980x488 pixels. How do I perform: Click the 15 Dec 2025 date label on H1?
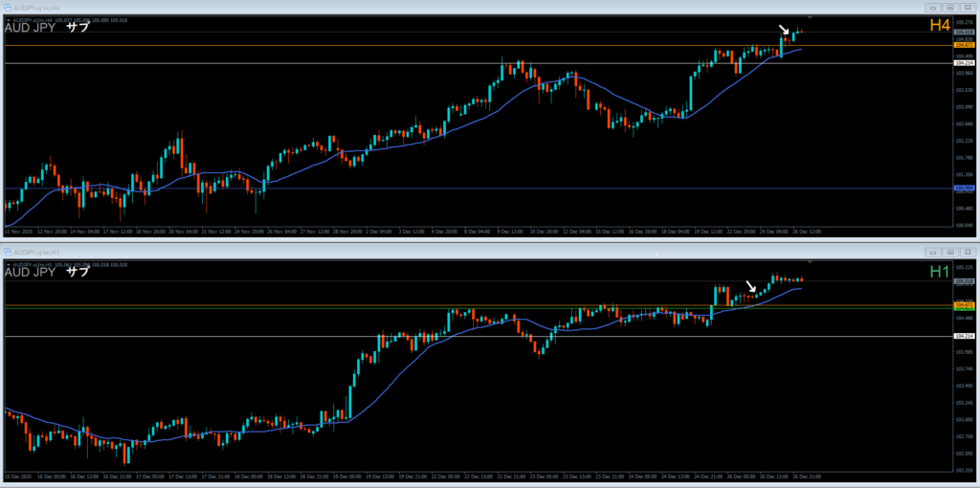click(18, 476)
